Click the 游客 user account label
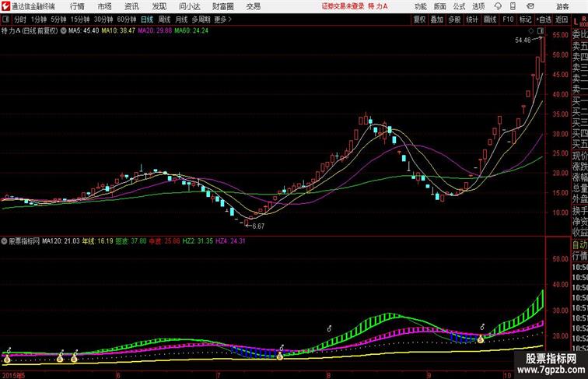 pos(562,6)
